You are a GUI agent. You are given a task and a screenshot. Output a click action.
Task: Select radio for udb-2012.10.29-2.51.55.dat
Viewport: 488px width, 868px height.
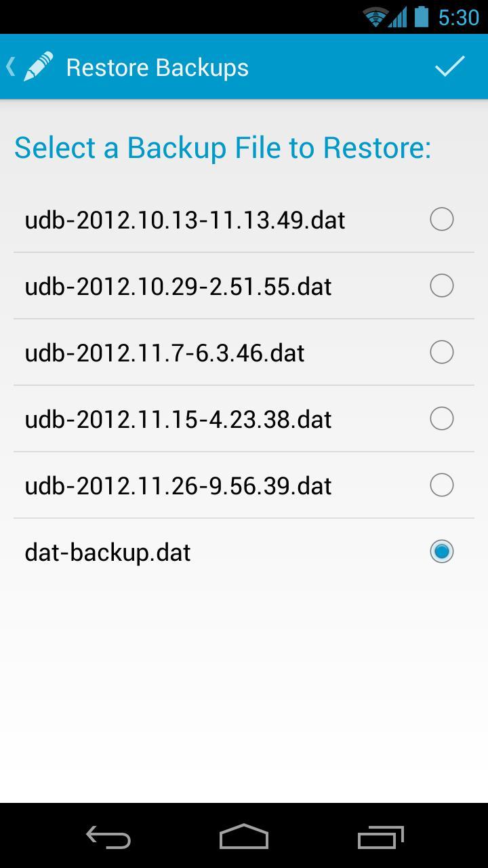click(x=441, y=285)
